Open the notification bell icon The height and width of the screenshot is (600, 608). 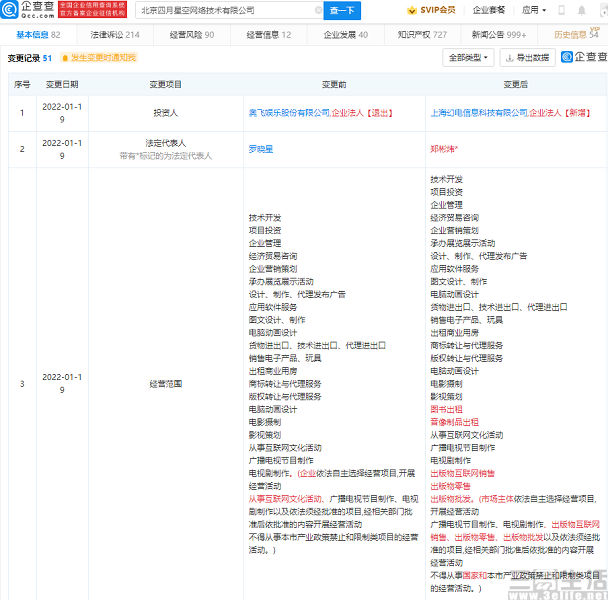pos(581,10)
